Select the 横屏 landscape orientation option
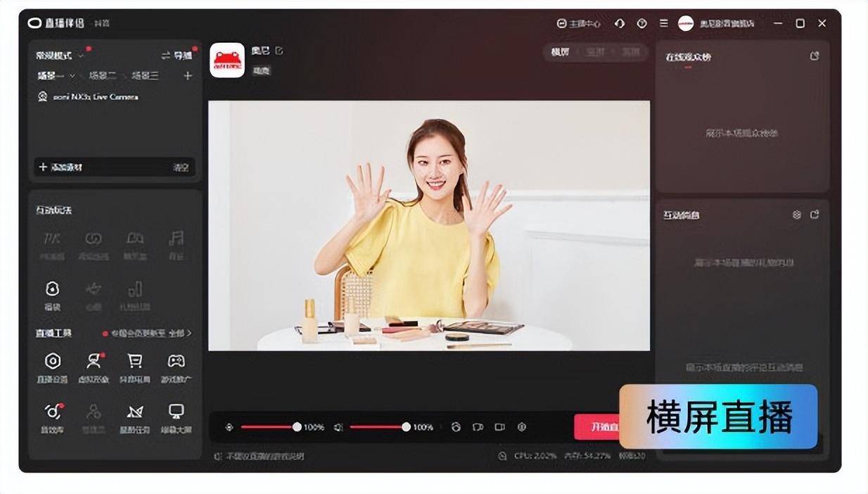The image size is (868, 494). [560, 52]
